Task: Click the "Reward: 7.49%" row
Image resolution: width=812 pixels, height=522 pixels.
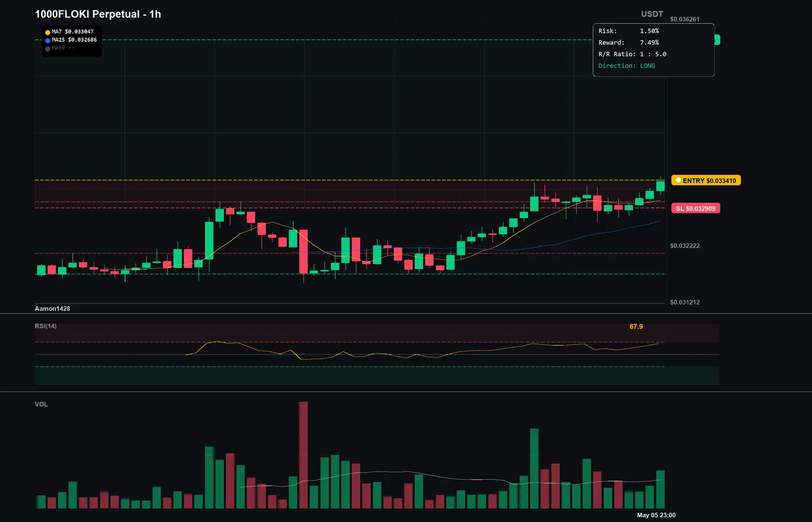Action: (629, 42)
